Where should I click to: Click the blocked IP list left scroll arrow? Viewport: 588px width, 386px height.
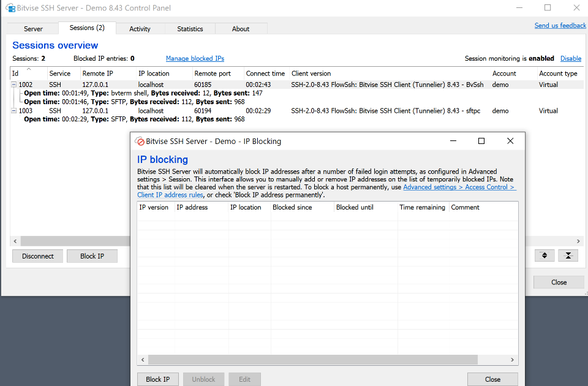point(143,360)
